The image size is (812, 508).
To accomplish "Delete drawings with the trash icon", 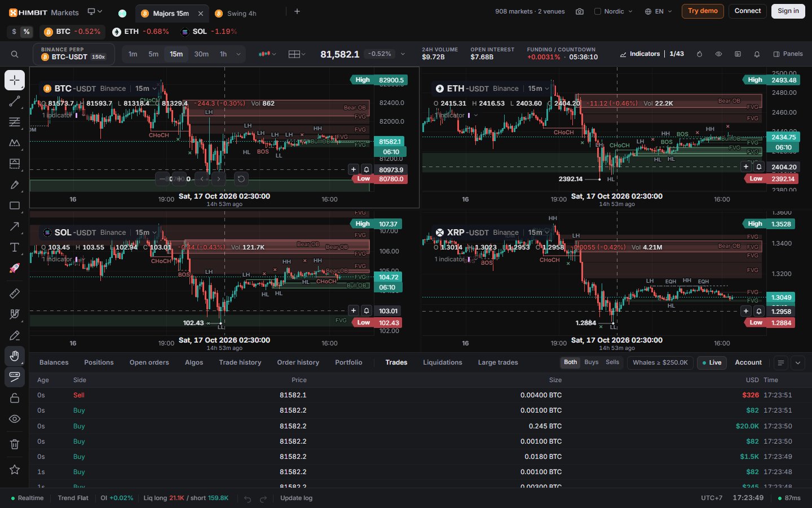I will (15, 444).
